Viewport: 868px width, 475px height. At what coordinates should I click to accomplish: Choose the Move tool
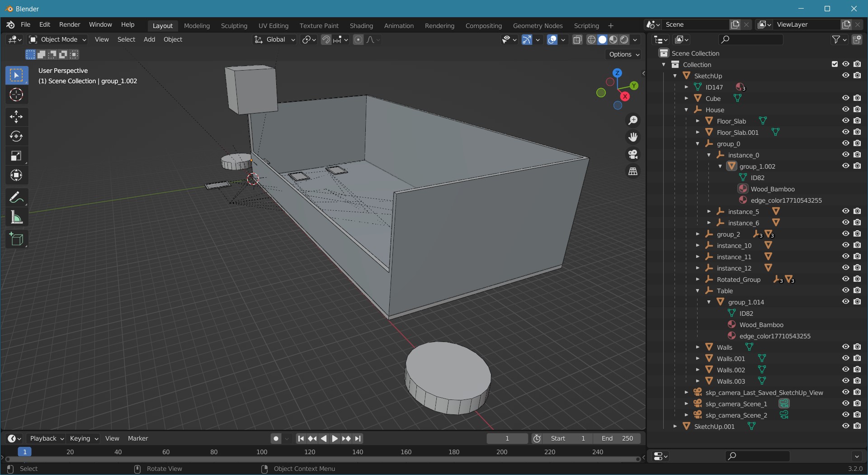pos(16,117)
